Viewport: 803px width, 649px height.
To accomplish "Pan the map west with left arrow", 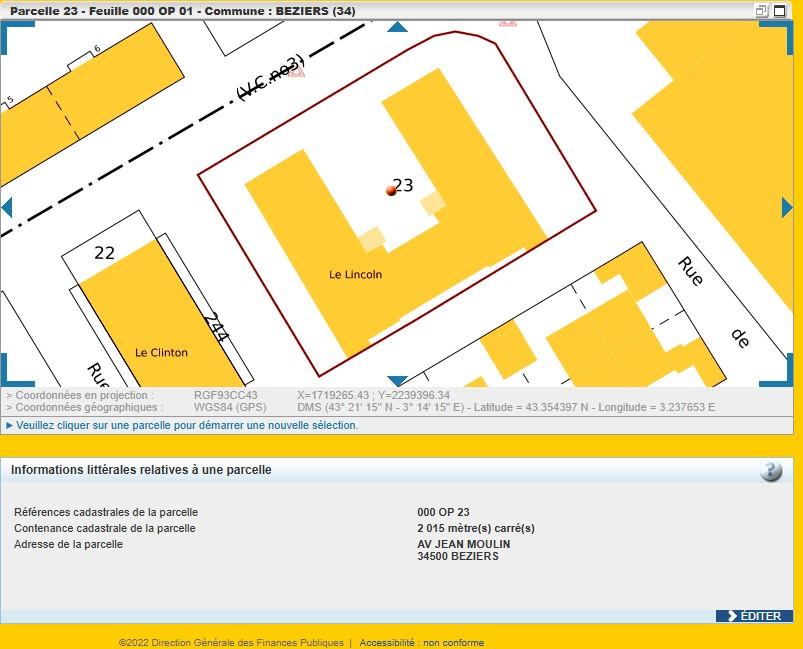I will click(6, 207).
